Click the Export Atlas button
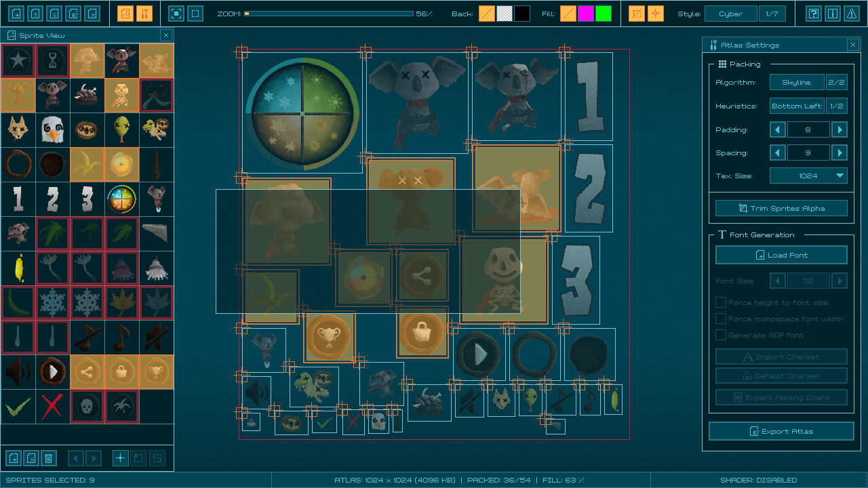868x488 pixels. [781, 431]
